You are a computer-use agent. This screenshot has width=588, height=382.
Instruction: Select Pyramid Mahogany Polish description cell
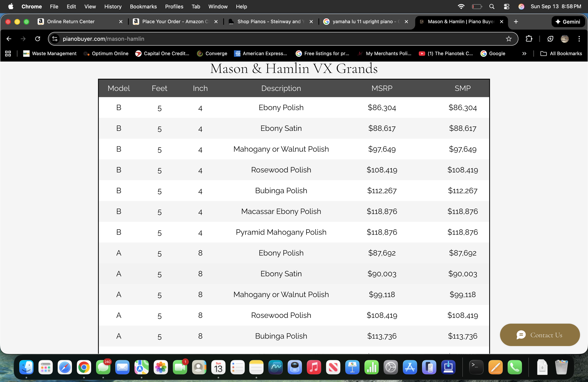coord(281,232)
